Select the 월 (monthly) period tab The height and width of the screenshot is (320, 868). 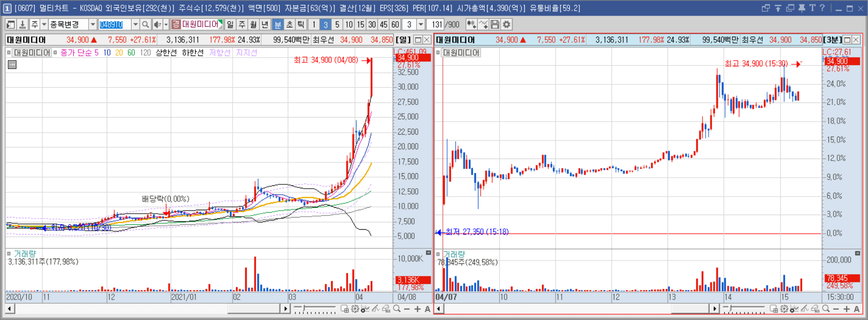pos(254,24)
